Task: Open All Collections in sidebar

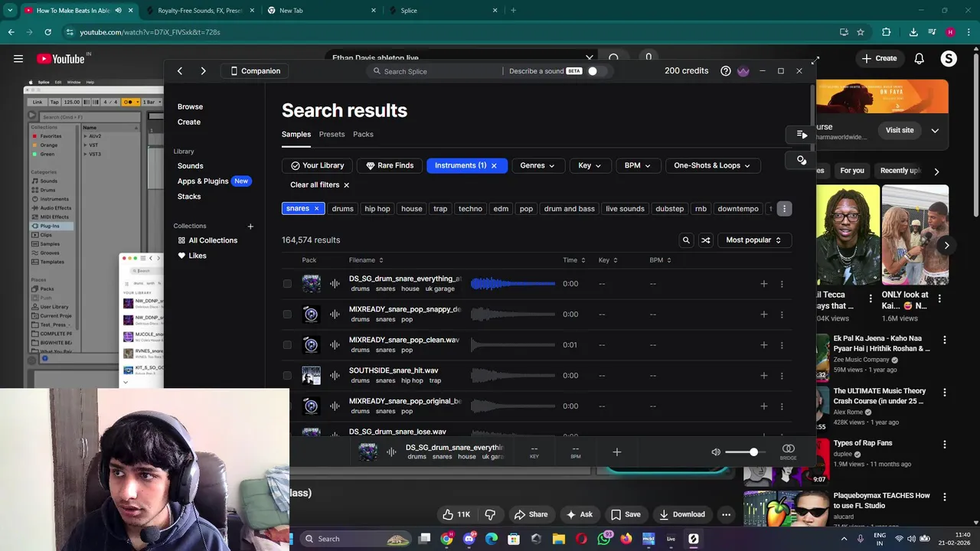Action: (207, 240)
